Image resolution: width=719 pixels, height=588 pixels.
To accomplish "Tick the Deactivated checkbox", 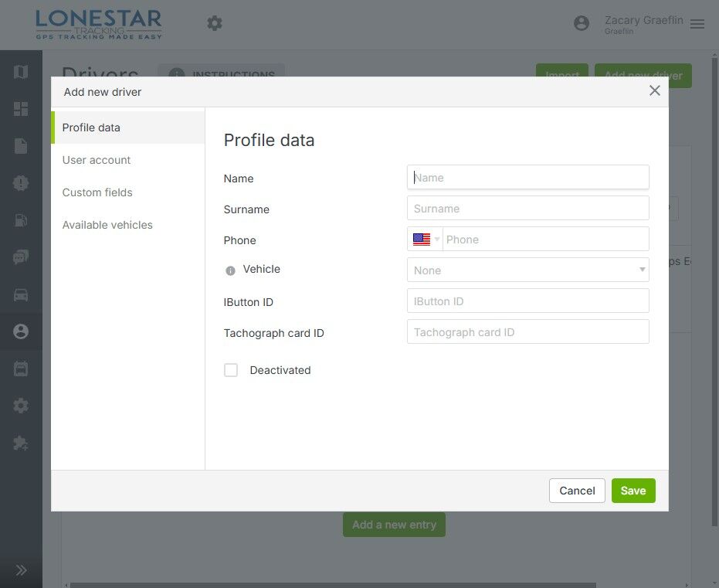I will click(x=231, y=370).
